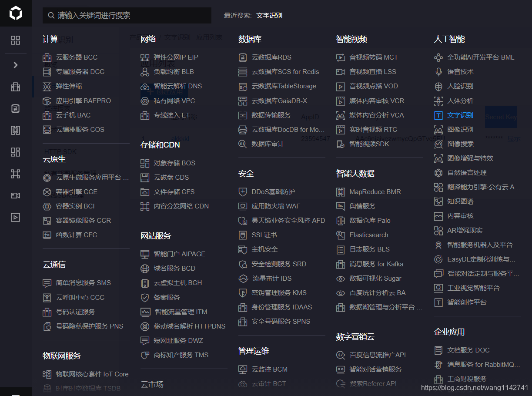Click the 对象存储 BOS icon
This screenshot has height=396, width=532.
[145, 163]
